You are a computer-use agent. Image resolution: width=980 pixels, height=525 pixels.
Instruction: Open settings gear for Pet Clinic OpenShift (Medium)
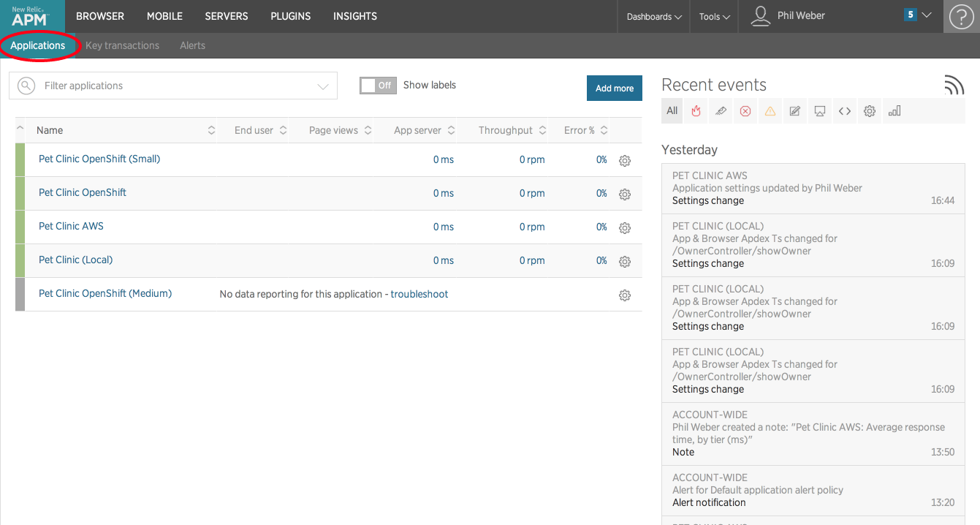pyautogui.click(x=625, y=295)
